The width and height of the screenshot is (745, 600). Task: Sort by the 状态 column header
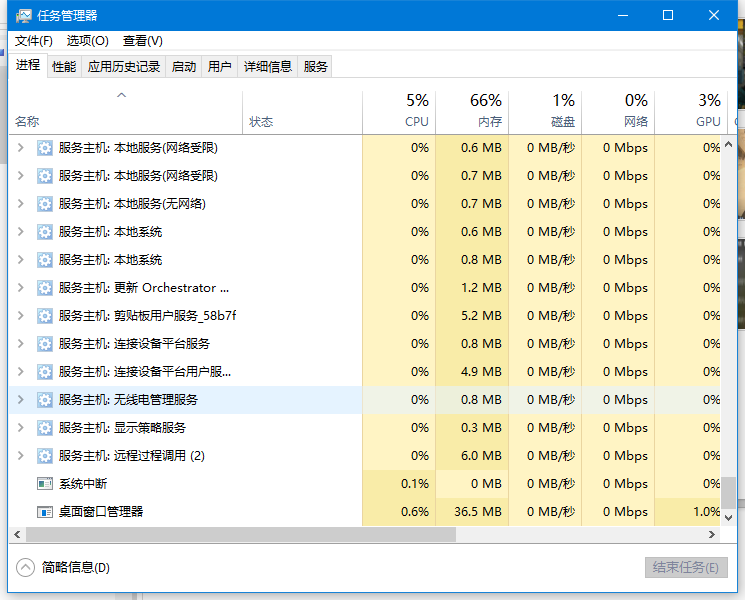coord(302,112)
